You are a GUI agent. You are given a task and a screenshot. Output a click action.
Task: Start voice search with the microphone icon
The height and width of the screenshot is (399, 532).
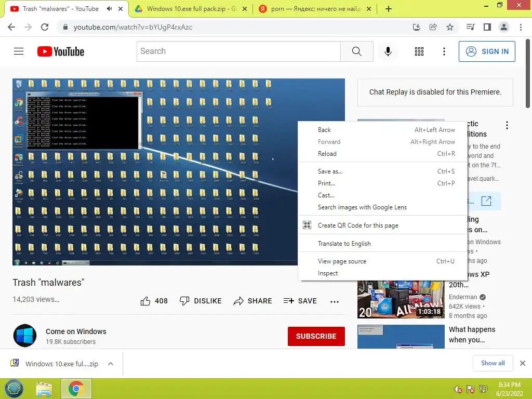(x=388, y=51)
